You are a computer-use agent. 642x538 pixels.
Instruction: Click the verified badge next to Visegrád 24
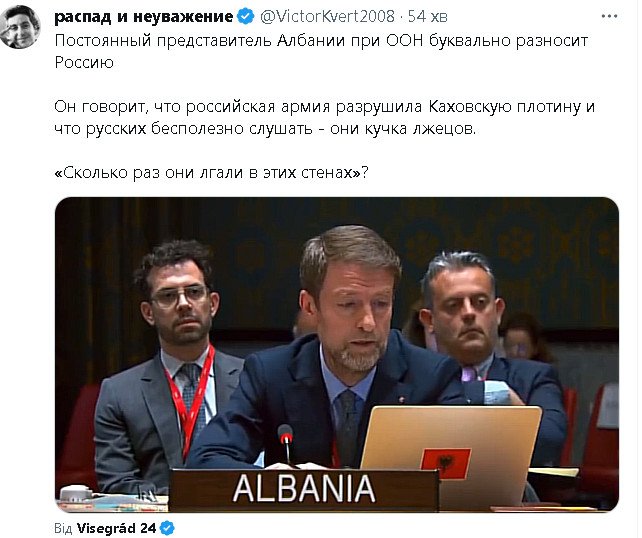coord(167,528)
